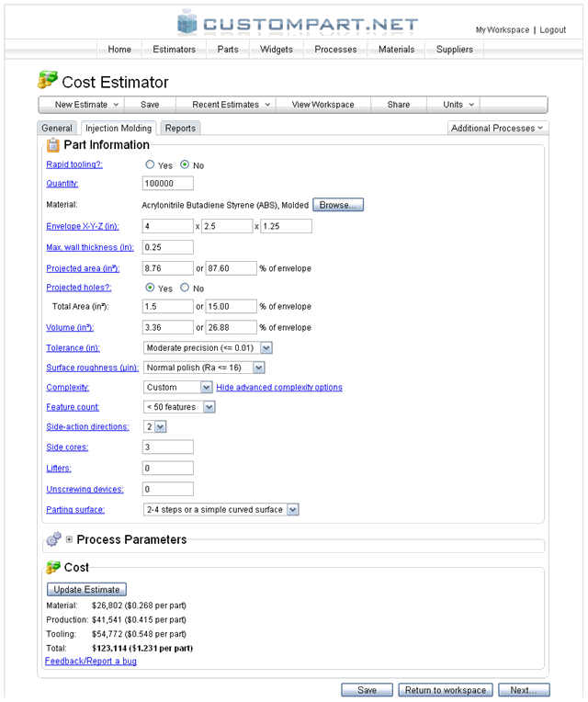Open the Estimators navigation item
The image size is (588, 702).
(174, 50)
